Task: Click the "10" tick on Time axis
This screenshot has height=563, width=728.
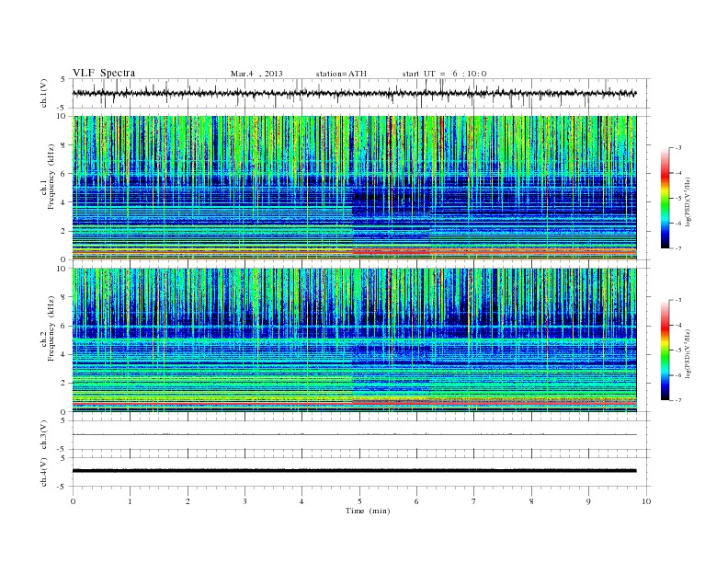Action: click(646, 501)
